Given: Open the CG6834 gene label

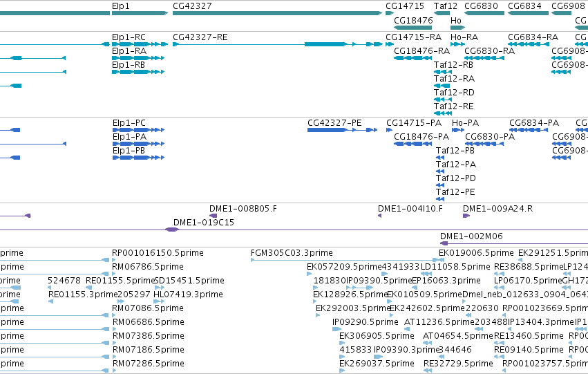Looking at the screenshot, I should (x=524, y=6).
